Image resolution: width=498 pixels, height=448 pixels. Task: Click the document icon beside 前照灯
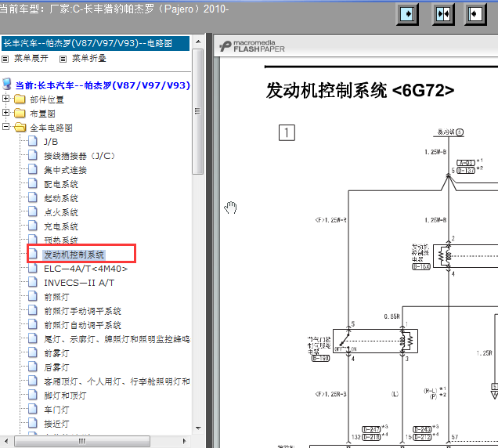coord(33,296)
